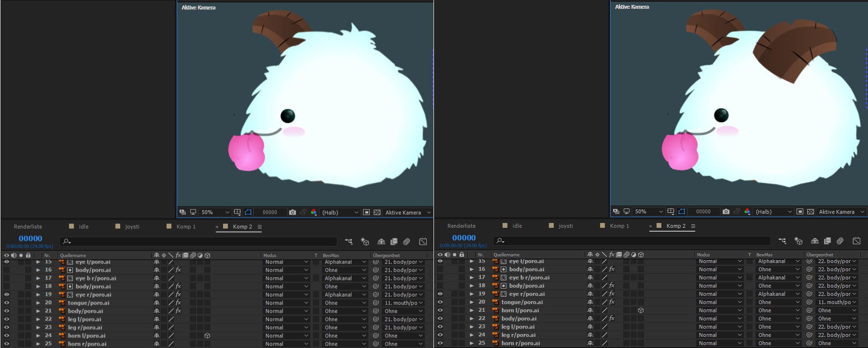
Task: Open graph editor in left timeline
Action: (423, 241)
